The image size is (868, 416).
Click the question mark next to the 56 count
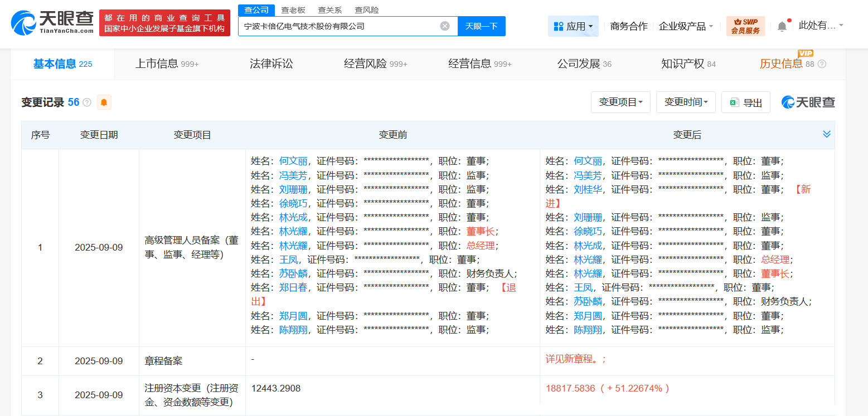pyautogui.click(x=88, y=102)
